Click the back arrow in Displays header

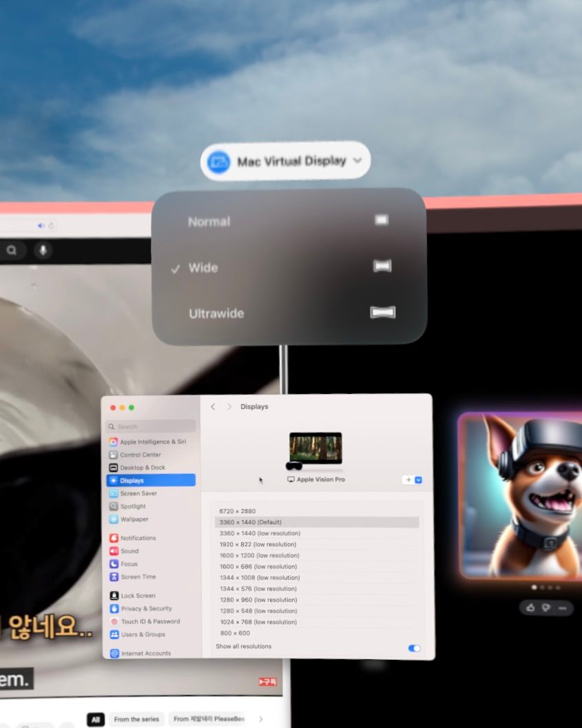click(x=213, y=407)
